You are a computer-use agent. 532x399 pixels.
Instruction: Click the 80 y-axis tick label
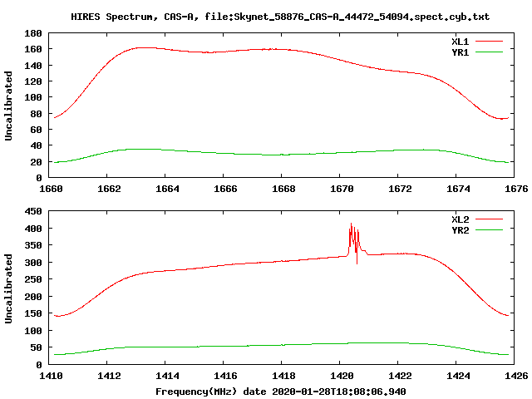coord(36,114)
